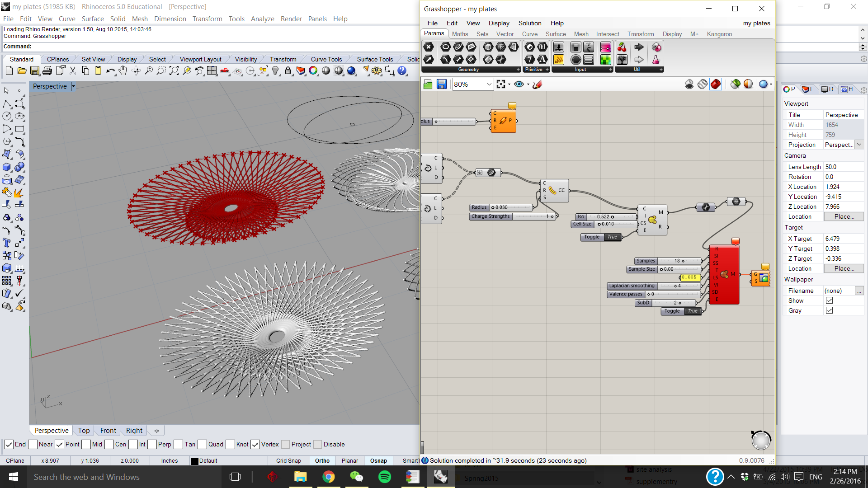Uncheck the wallpaper Gray checkbox
This screenshot has width=868, height=488.
[829, 310]
